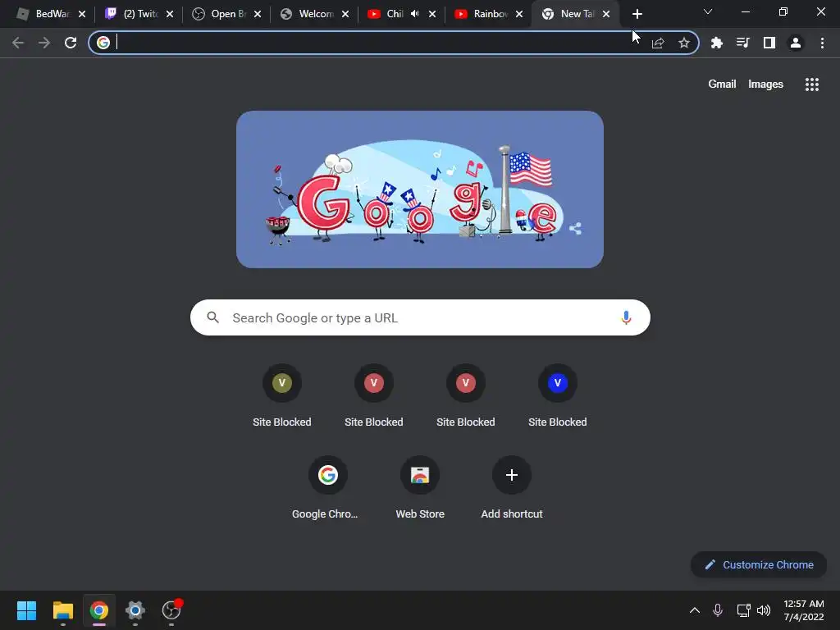Open the taskbar volume icon
Screen dimensions: 840x630
(x=764, y=610)
